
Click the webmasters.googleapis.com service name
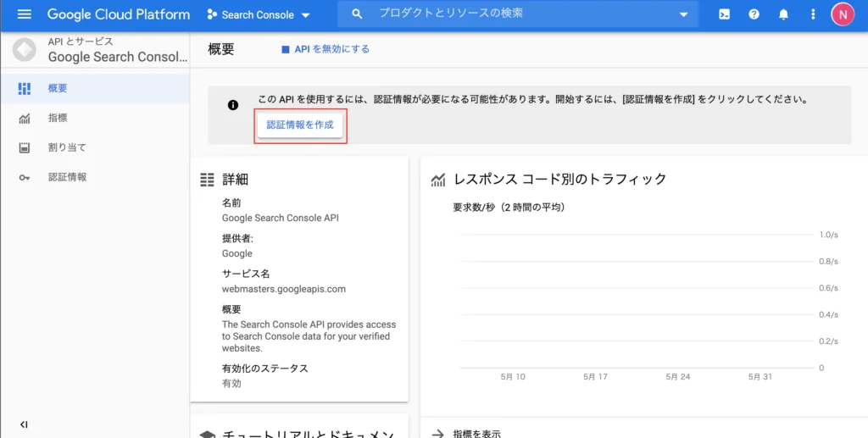click(283, 289)
